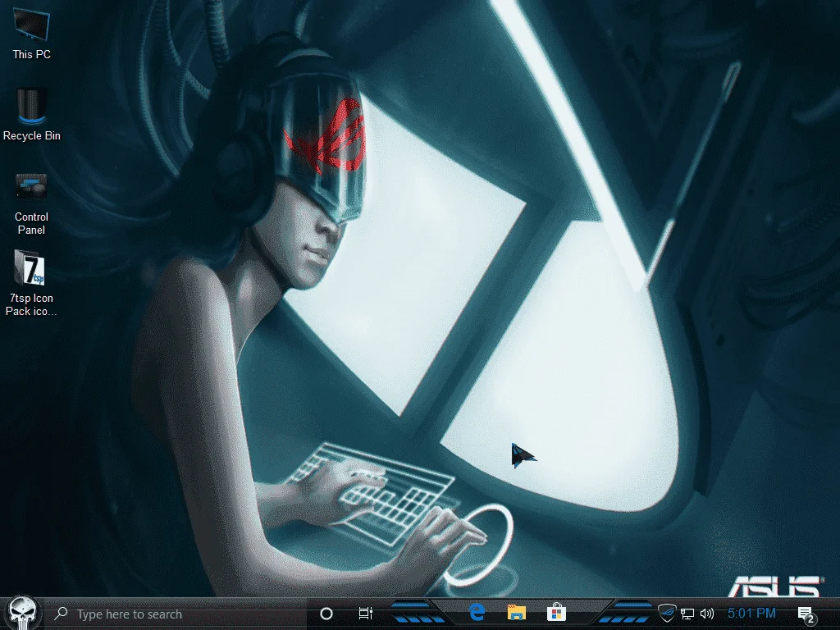This screenshot has width=840, height=630.
Task: Click the Cortana circle icon
Action: click(x=326, y=614)
